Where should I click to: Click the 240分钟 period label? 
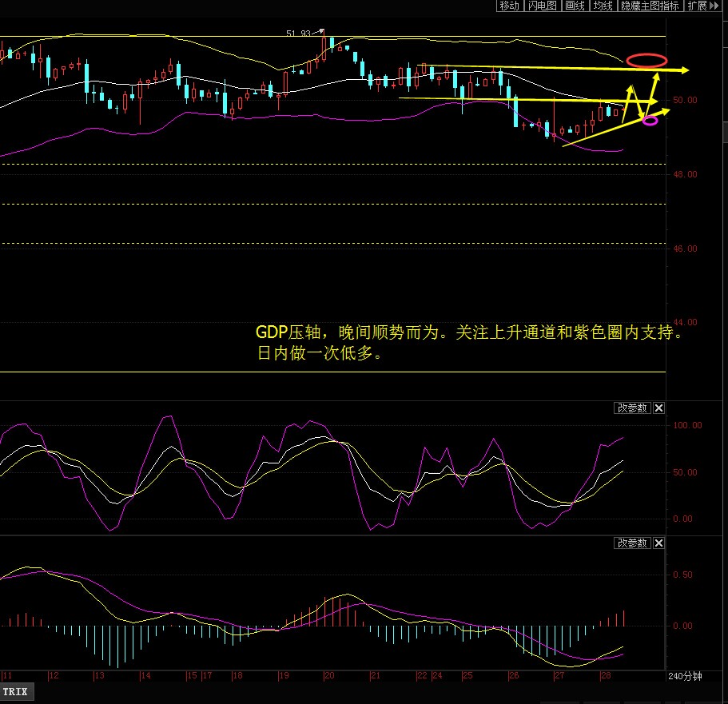(685, 677)
